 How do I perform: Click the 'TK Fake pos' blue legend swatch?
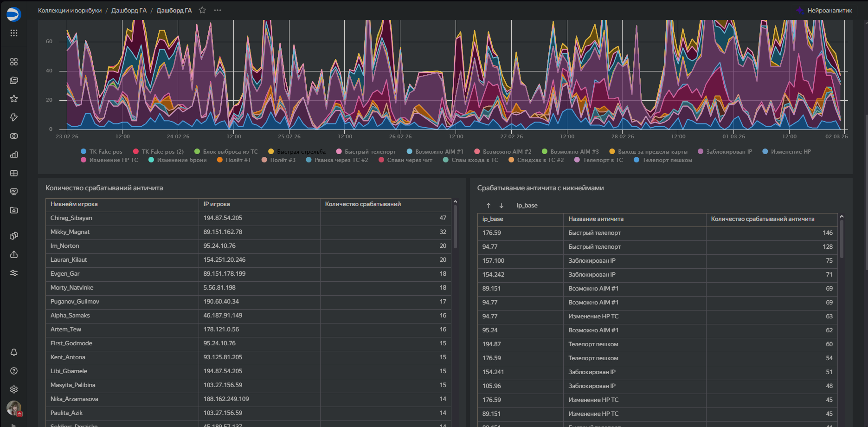[x=84, y=152]
